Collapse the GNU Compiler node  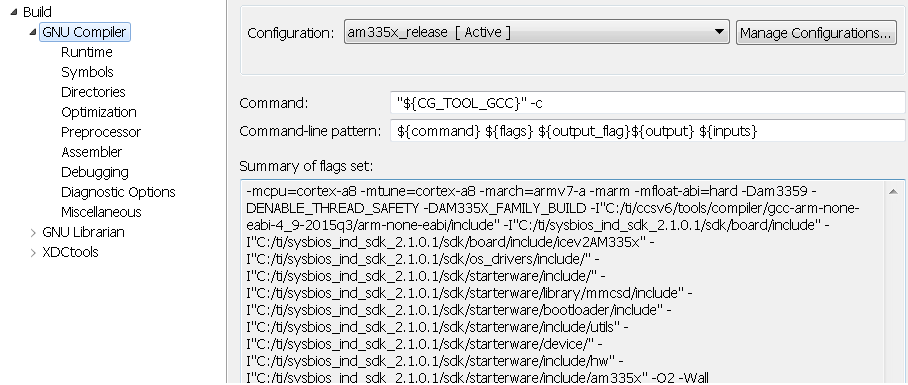click(33, 32)
